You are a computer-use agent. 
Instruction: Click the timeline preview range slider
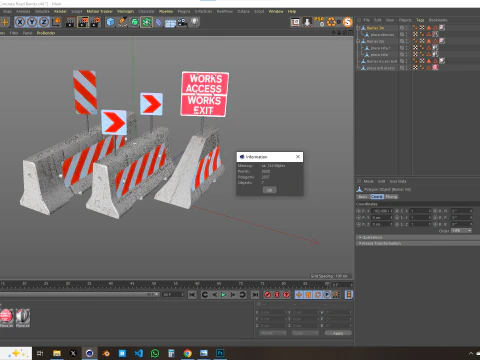click(x=79, y=295)
